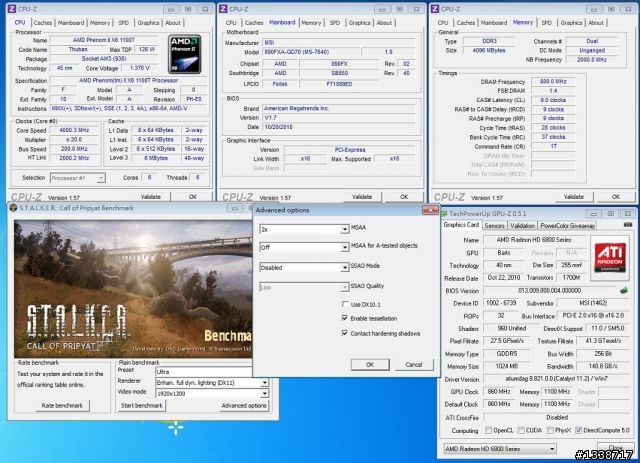Click the Advanced options button
This screenshot has height=463, width=640.
(x=244, y=405)
